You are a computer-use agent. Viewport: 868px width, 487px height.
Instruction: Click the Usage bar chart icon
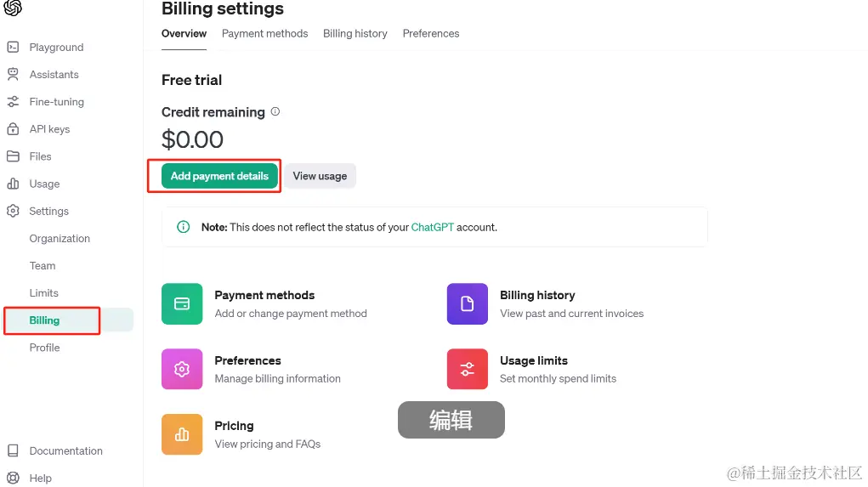tap(13, 184)
